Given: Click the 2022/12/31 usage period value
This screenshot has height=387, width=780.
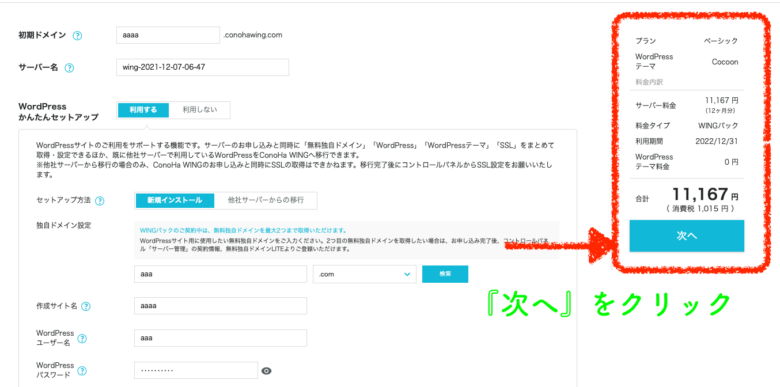Looking at the screenshot, I should [x=716, y=141].
